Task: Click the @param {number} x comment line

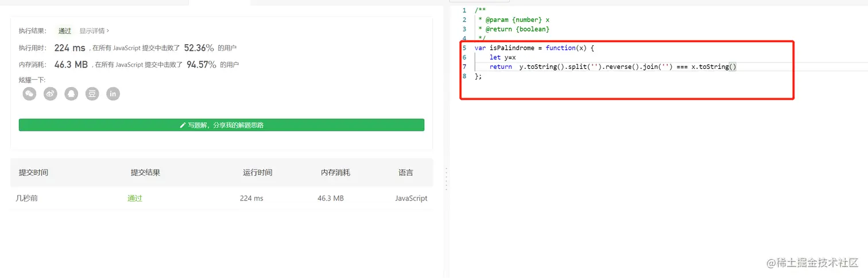Action: coord(514,20)
